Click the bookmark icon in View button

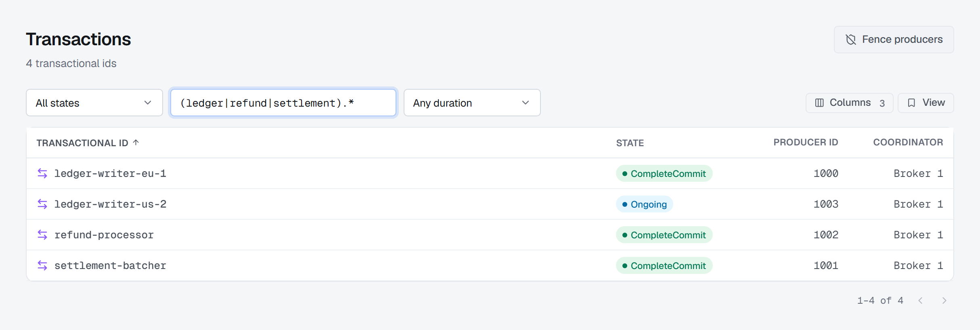pyautogui.click(x=911, y=103)
